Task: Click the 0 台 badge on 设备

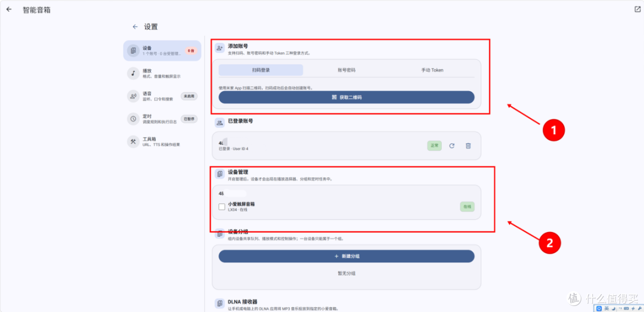Action: tap(191, 51)
